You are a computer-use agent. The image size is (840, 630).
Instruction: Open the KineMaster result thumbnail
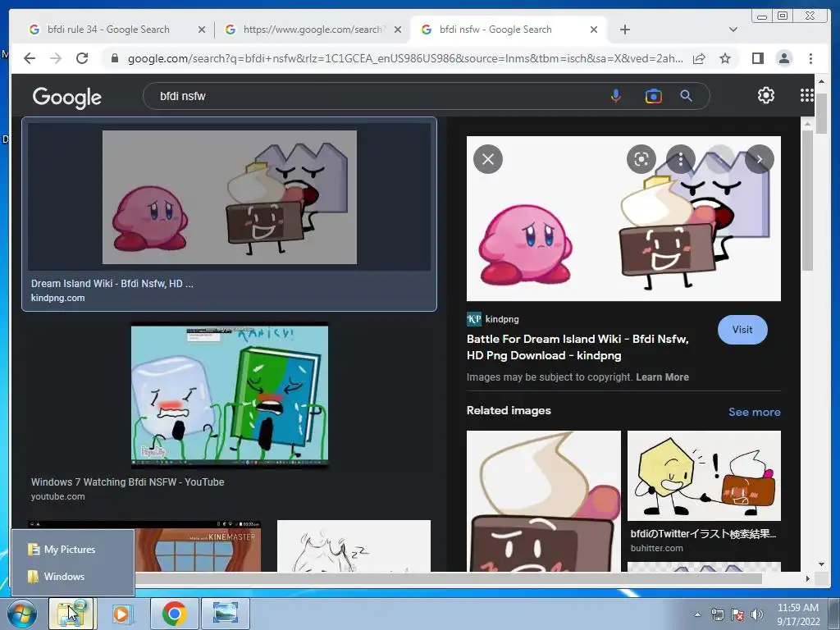tap(198, 546)
